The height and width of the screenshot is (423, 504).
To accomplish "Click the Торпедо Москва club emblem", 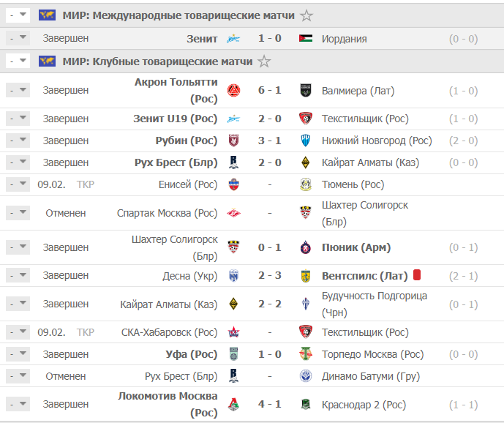I will (305, 354).
